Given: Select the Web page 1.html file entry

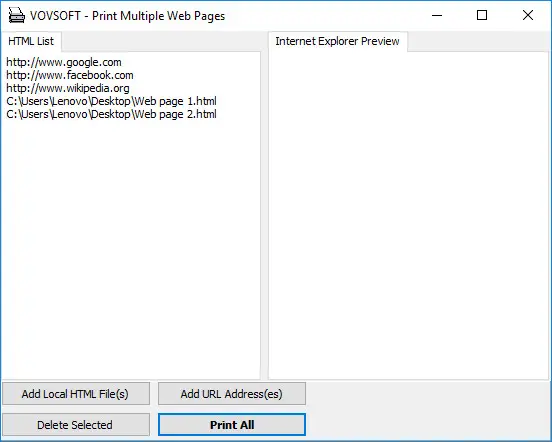Looking at the screenshot, I should pos(111,101).
